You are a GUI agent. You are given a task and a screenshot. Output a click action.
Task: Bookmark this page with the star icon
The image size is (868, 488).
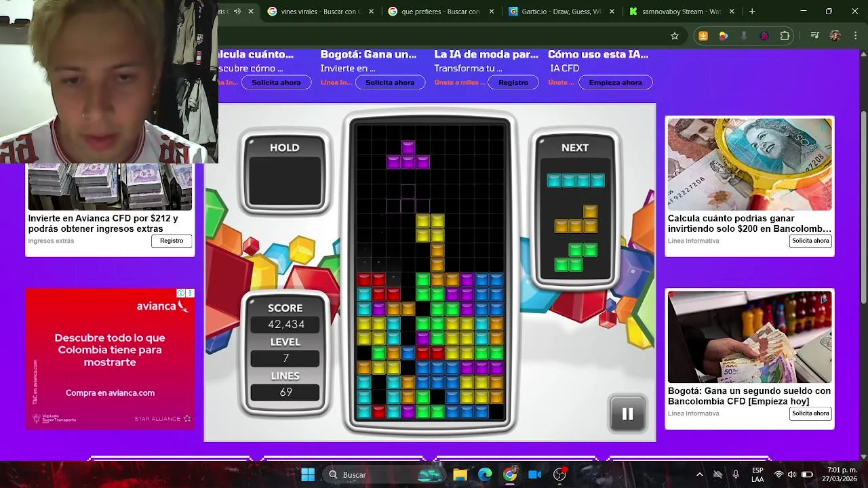tap(675, 36)
